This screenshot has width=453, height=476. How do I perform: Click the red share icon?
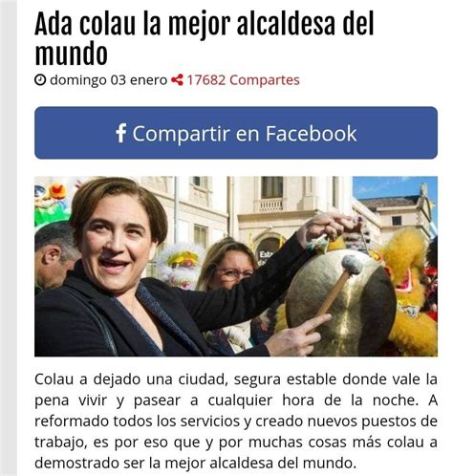click(177, 80)
